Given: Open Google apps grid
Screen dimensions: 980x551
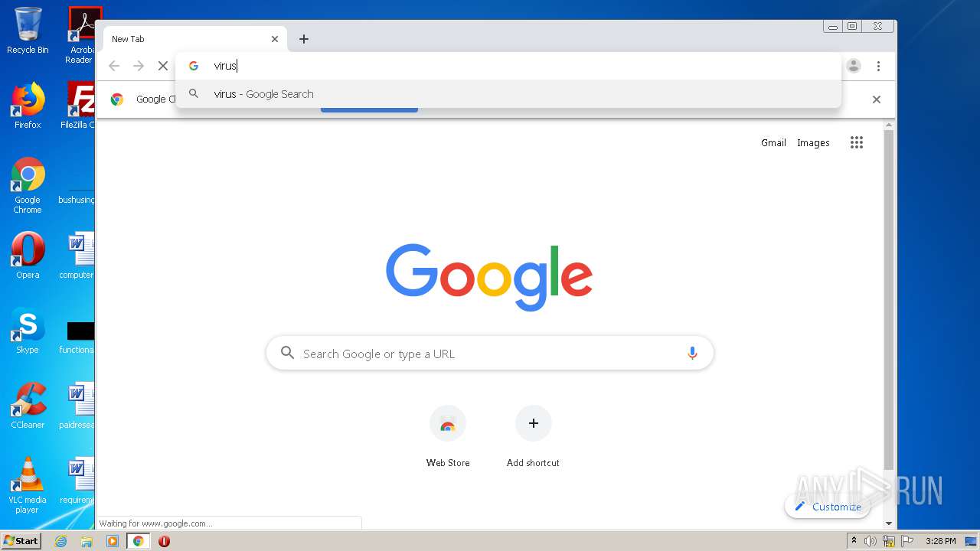Looking at the screenshot, I should point(857,142).
